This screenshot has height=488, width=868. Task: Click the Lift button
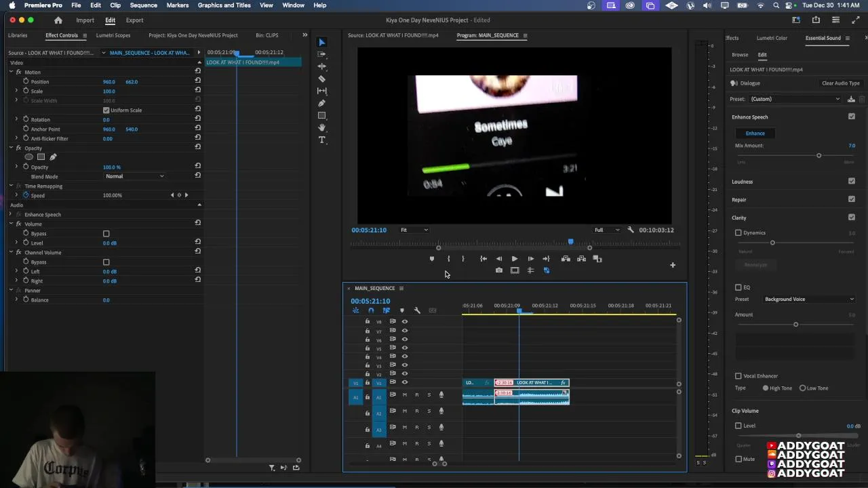tap(566, 259)
